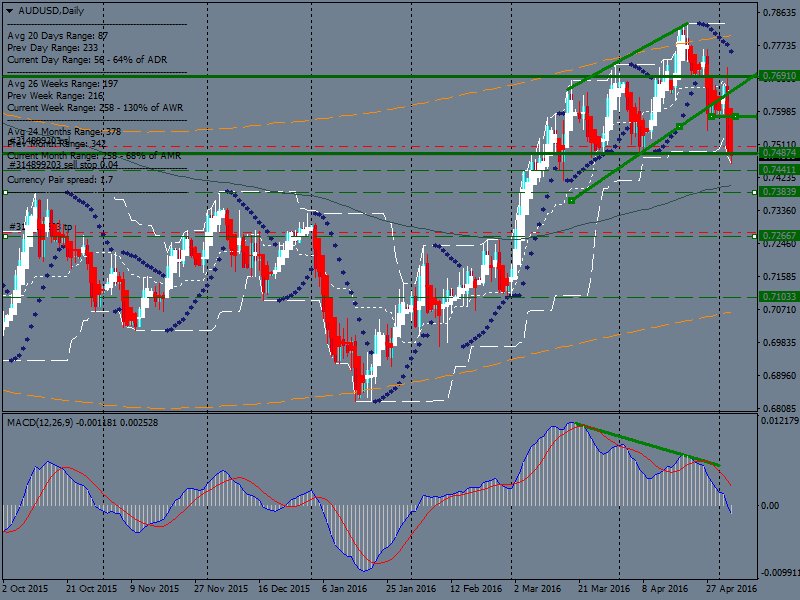The image size is (800, 600).
Task: Click the 0.72667 green price tag
Action: (779, 235)
